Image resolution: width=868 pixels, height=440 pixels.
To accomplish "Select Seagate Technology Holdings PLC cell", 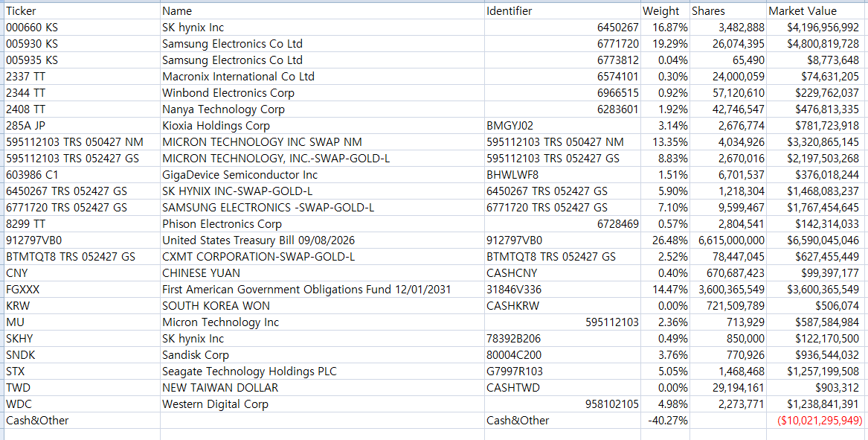I will pos(322,372).
